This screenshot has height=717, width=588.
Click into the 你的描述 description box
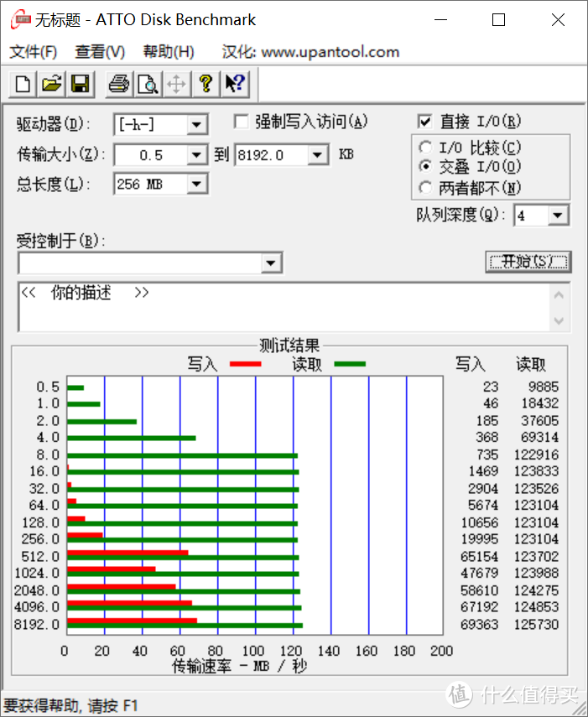point(284,307)
